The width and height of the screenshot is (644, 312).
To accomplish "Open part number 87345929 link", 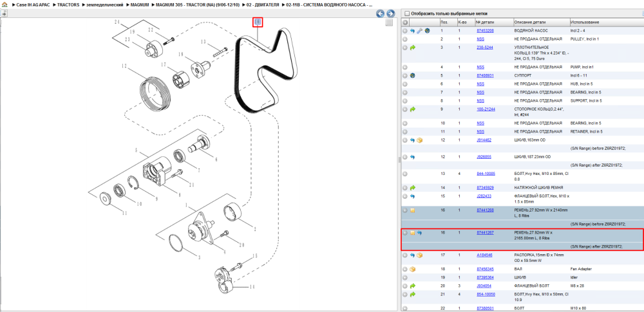I will click(485, 188).
